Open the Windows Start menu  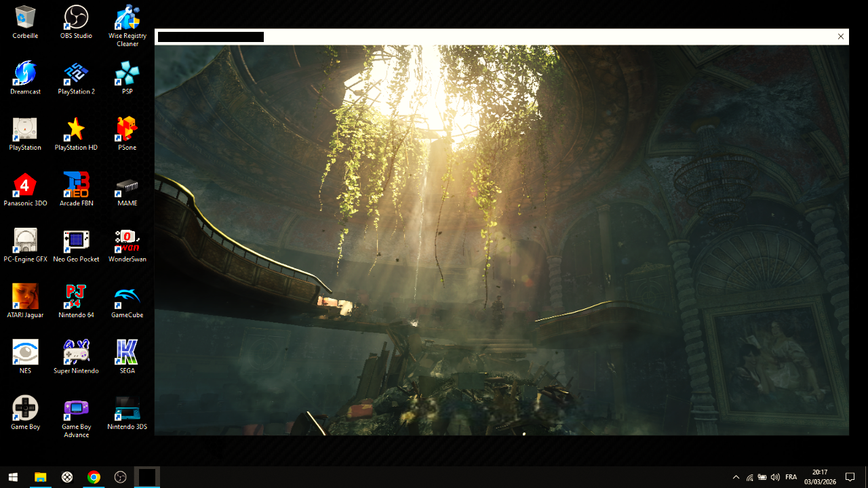13,477
